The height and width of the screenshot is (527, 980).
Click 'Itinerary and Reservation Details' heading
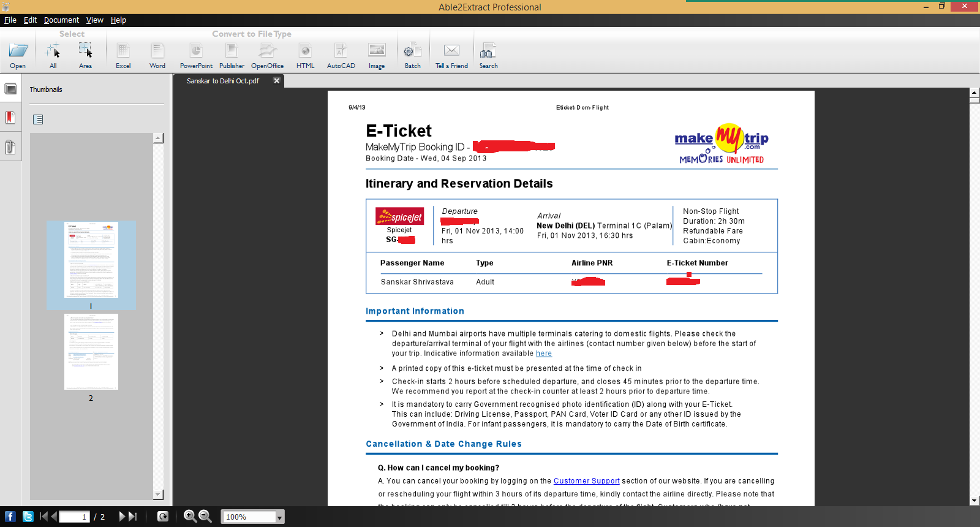click(459, 184)
